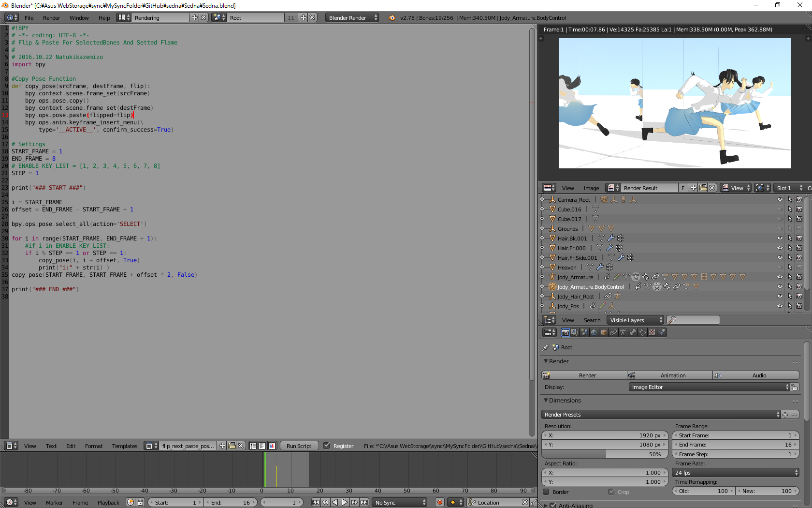Uncheck the Register checkbox

tap(327, 446)
